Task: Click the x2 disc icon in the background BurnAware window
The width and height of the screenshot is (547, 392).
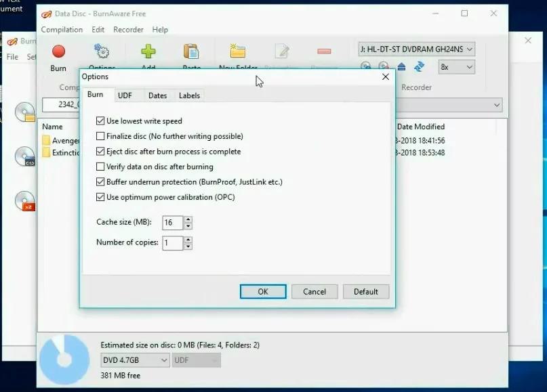Action: click(x=25, y=201)
